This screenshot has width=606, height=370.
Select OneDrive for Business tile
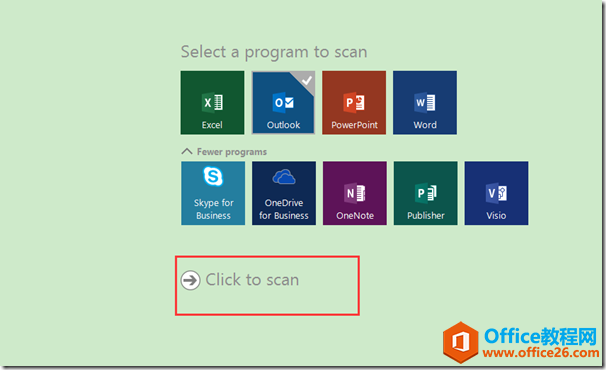coord(284,193)
